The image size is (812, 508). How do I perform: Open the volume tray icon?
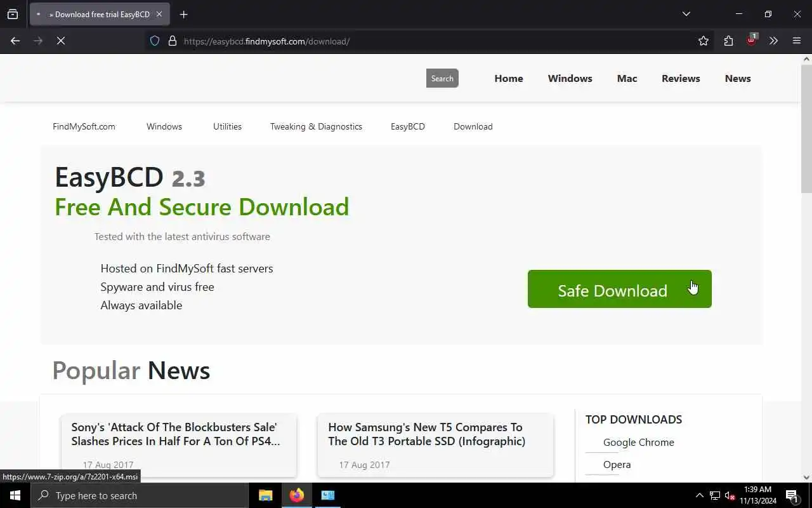730,495
